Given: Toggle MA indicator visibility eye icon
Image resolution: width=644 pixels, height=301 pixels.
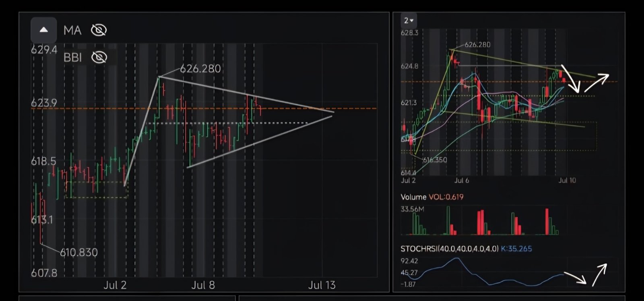Looking at the screenshot, I should click(99, 30).
